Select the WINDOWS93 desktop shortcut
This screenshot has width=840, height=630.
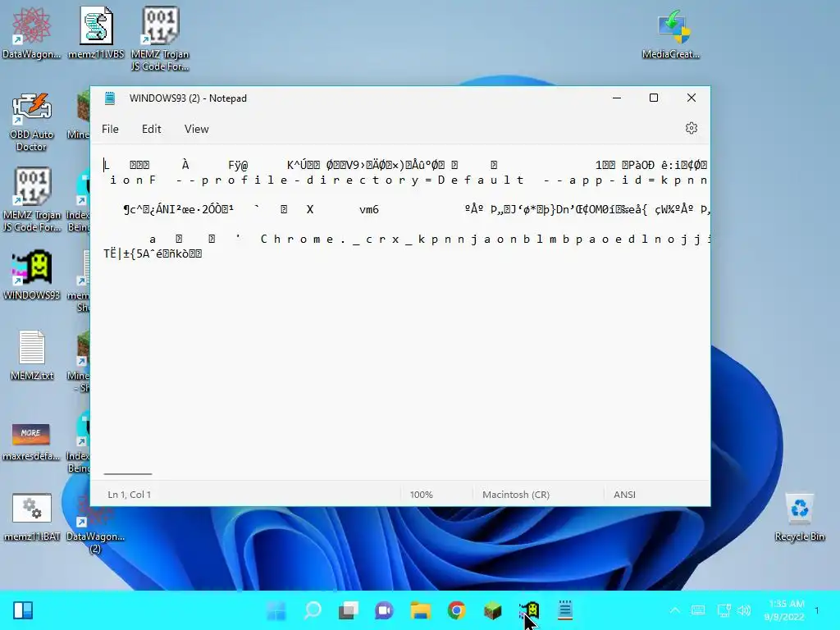[32, 274]
